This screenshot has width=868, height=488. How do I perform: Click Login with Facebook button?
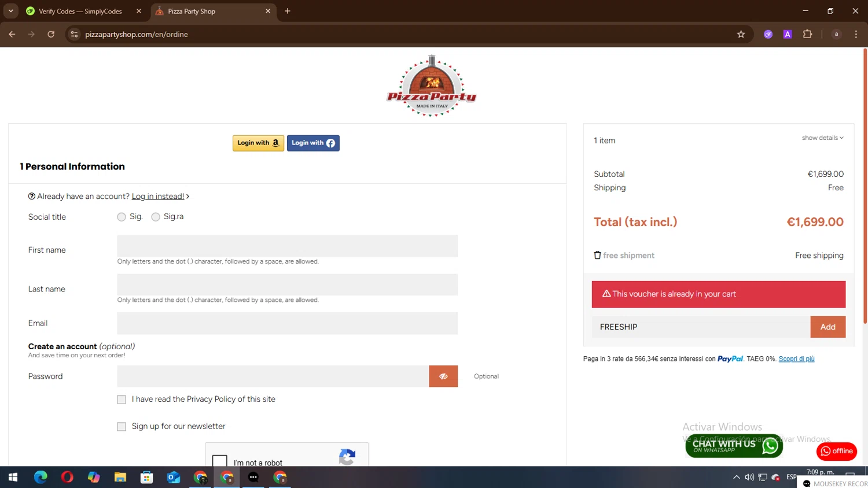(313, 143)
